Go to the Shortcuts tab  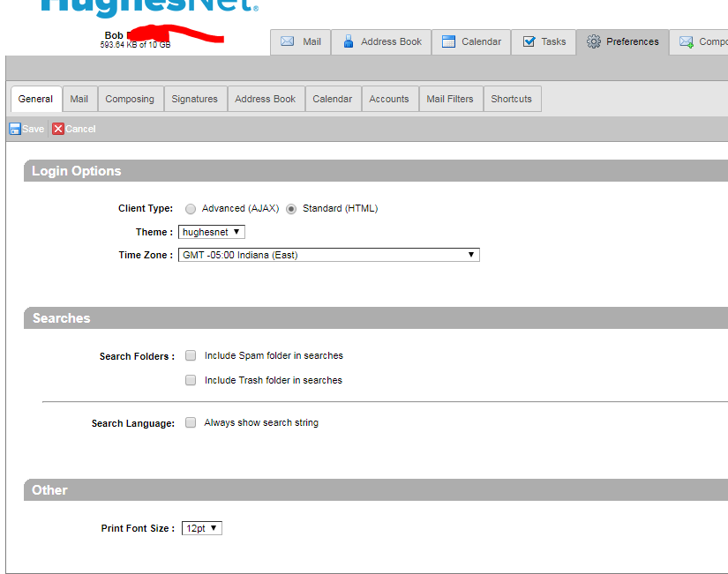coord(511,99)
